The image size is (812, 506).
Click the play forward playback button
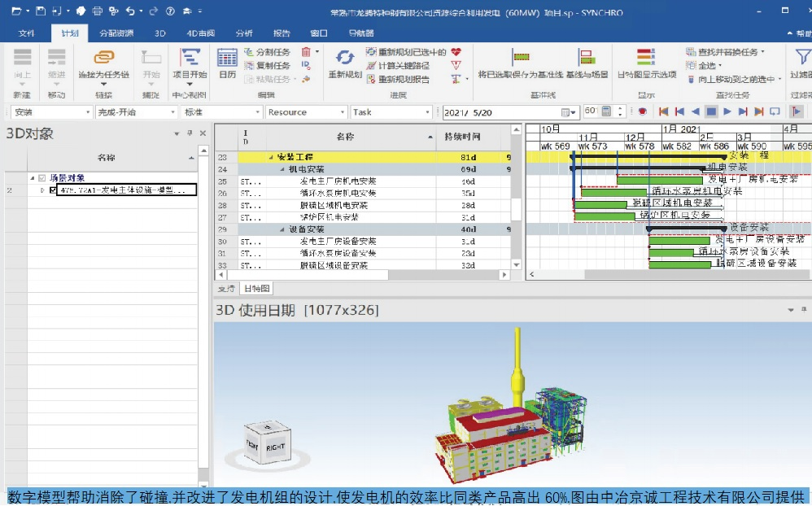click(727, 111)
